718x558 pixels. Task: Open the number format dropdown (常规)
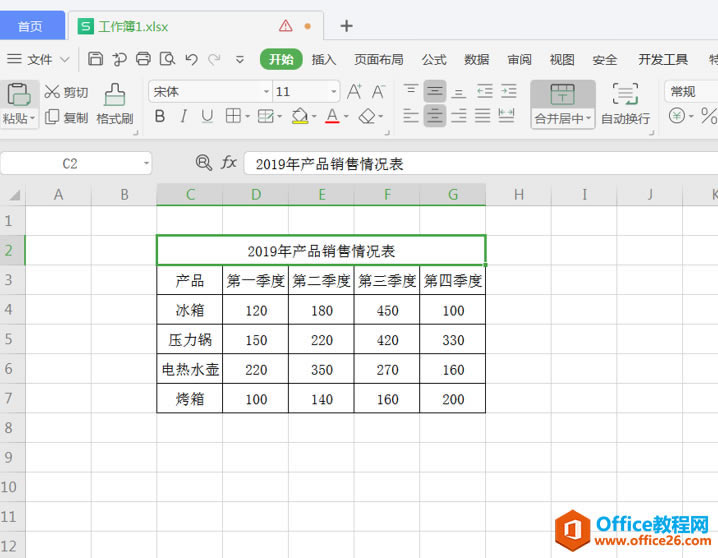click(691, 92)
